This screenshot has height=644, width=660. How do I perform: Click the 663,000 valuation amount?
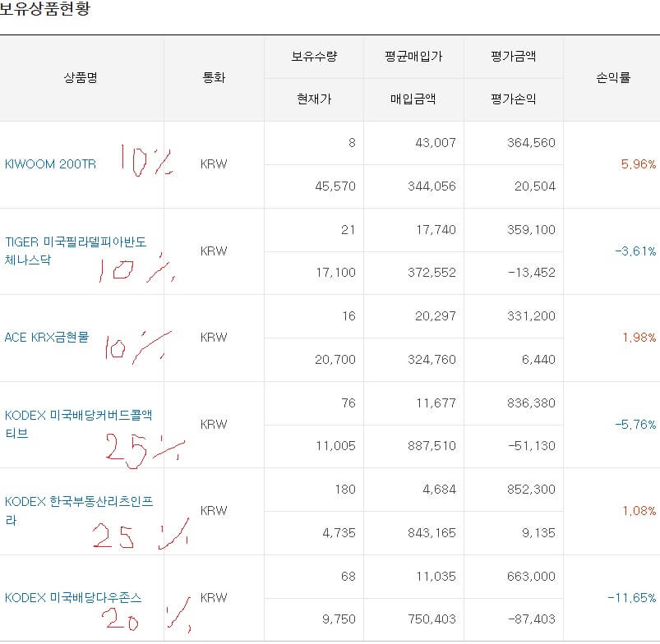pyautogui.click(x=531, y=577)
